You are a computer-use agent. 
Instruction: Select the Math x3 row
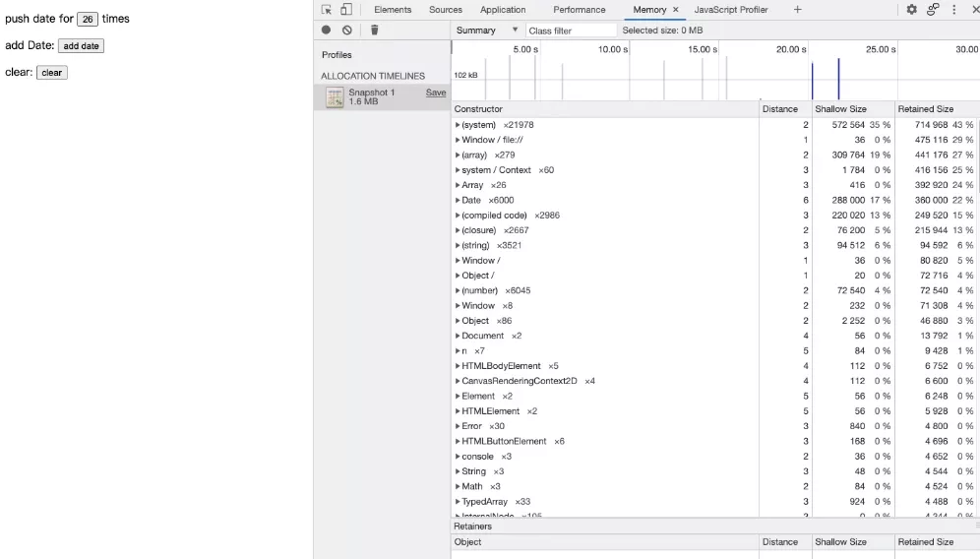715,486
